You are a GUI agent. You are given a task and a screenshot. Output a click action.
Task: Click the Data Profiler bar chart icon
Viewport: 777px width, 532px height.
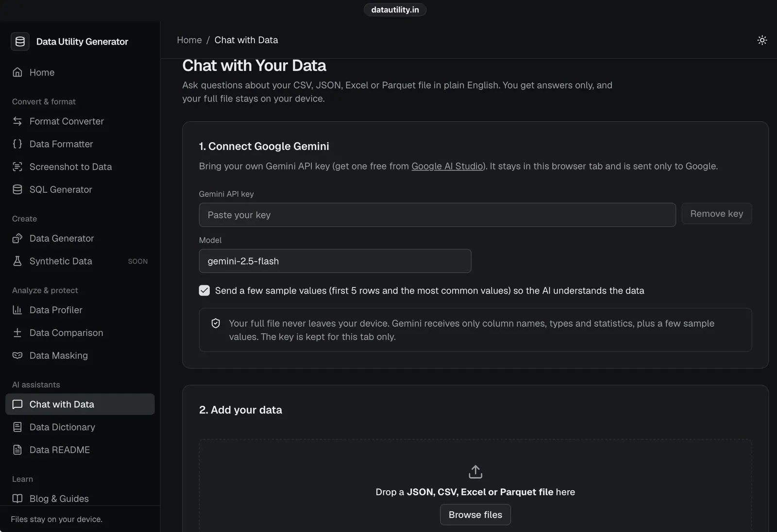(x=17, y=310)
